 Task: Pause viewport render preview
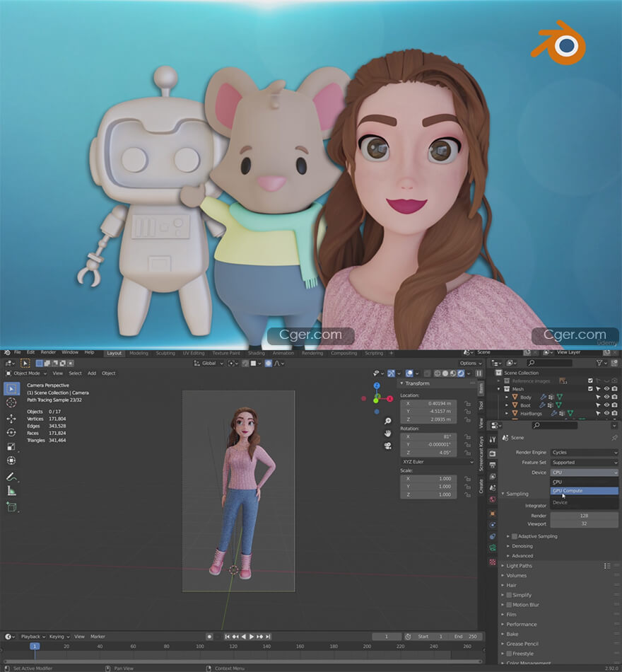(479, 373)
